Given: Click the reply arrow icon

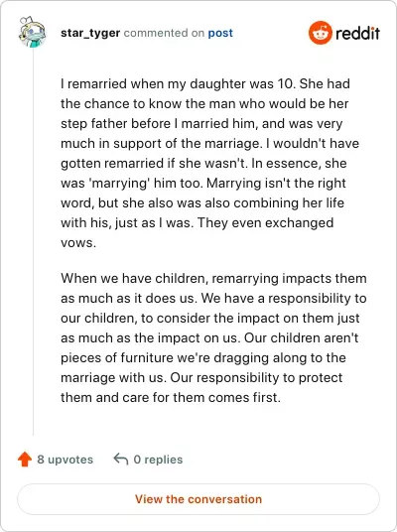Looking at the screenshot, I should click(120, 460).
